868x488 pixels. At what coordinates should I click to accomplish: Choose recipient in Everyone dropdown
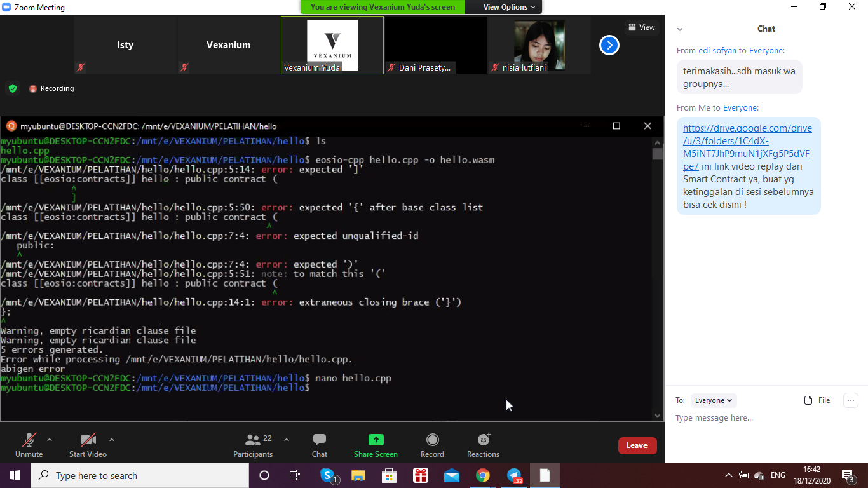point(714,400)
